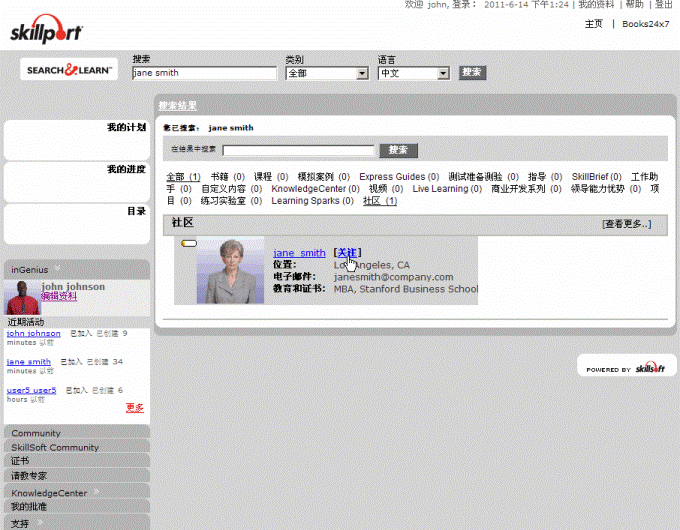The image size is (680, 530).
Task: Open the 我的批准 sidebar section
Action: [x=77, y=506]
